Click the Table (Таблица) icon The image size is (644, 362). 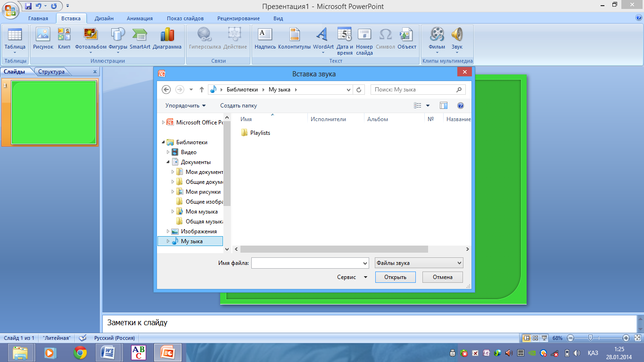(x=15, y=35)
